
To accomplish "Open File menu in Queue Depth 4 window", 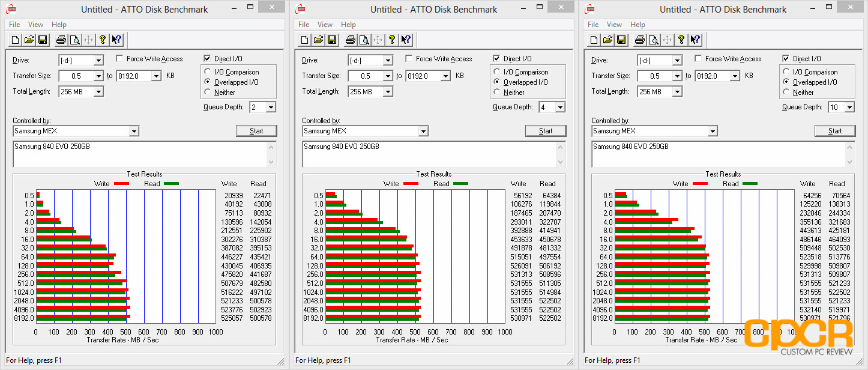I will coord(304,25).
